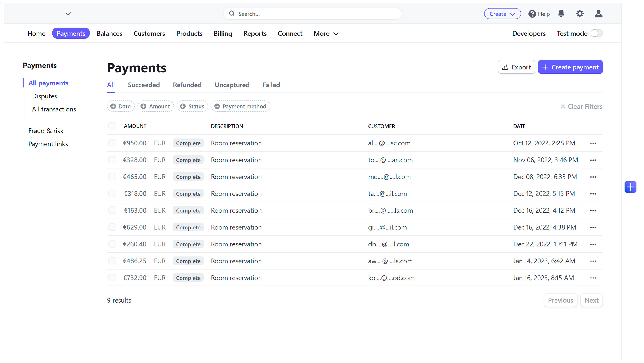Open the Payment method filter

point(241,106)
